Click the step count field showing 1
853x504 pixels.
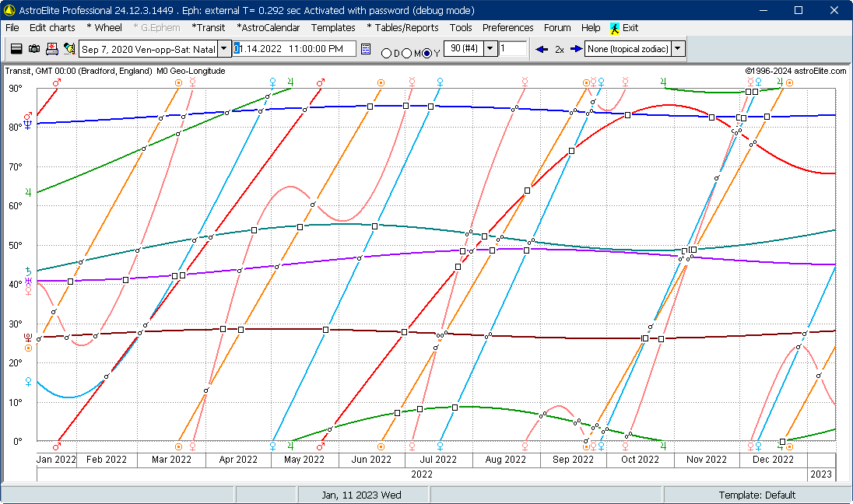[x=512, y=48]
